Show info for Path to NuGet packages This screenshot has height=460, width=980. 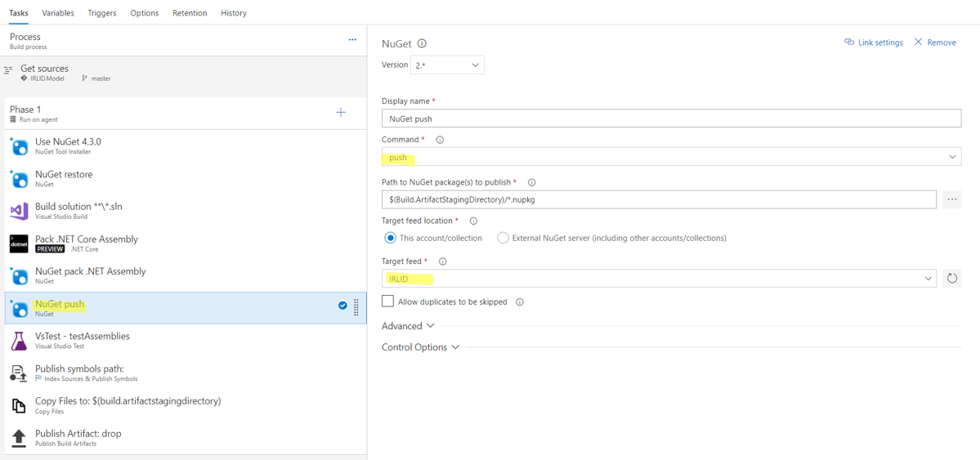click(532, 182)
